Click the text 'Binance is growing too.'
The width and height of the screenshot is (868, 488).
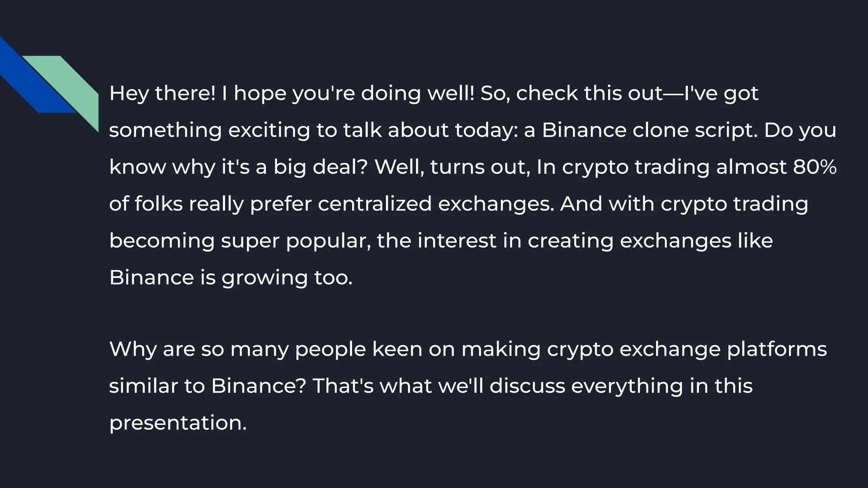[x=231, y=277]
